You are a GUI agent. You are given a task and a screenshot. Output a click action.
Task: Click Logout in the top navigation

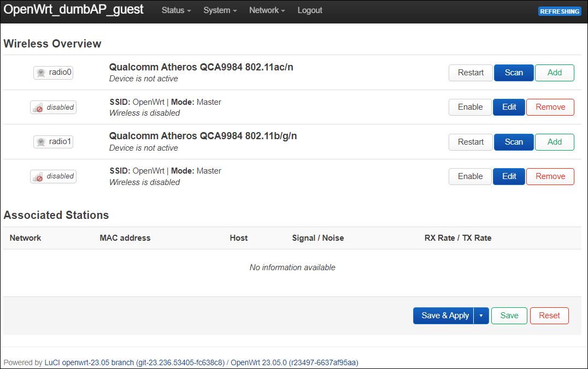310,10
